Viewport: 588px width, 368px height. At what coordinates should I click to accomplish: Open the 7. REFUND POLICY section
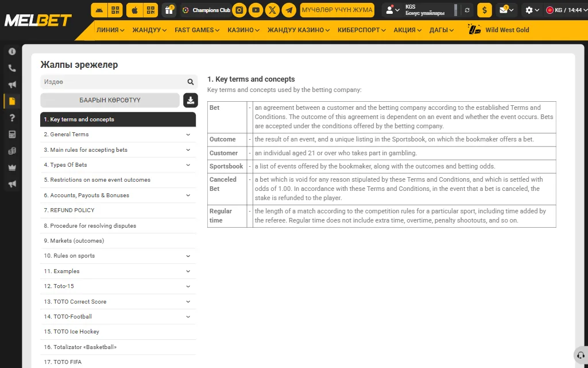coord(118,210)
